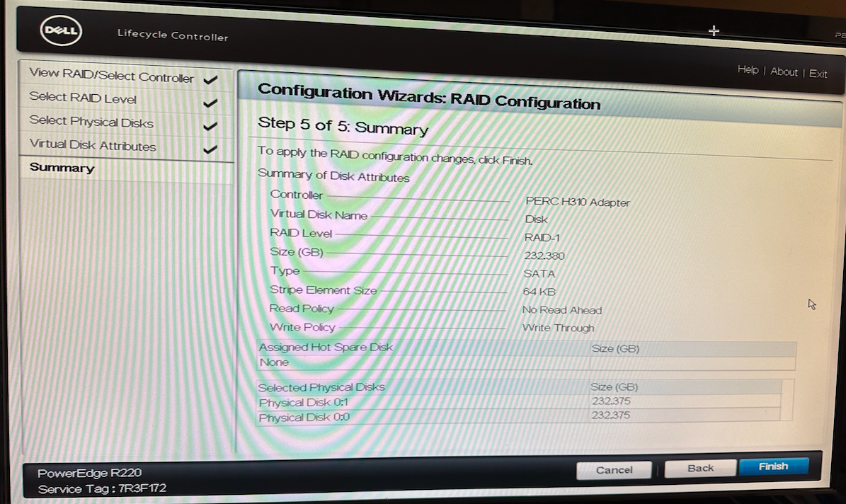Go back to the previous wizard step
The width and height of the screenshot is (846, 504).
pos(700,469)
